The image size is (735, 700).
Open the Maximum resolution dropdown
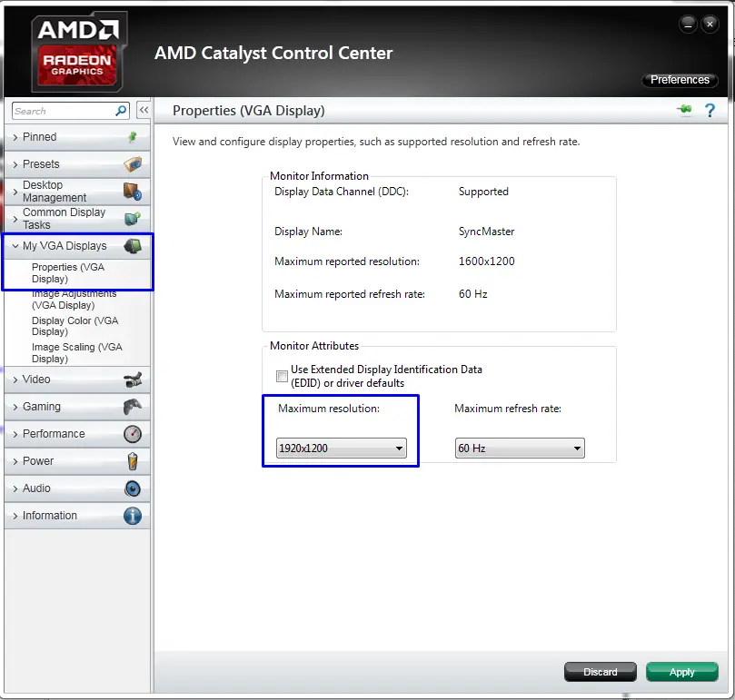342,448
